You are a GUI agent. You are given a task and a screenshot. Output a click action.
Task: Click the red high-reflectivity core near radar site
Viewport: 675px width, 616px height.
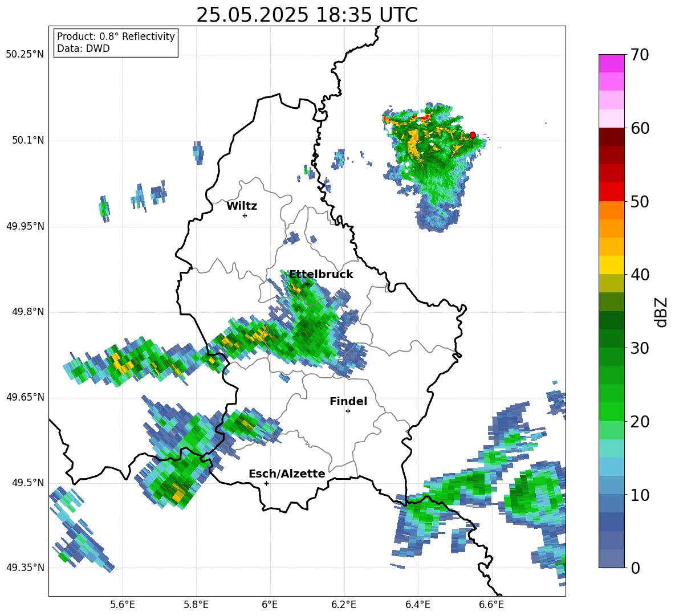(x=425, y=117)
